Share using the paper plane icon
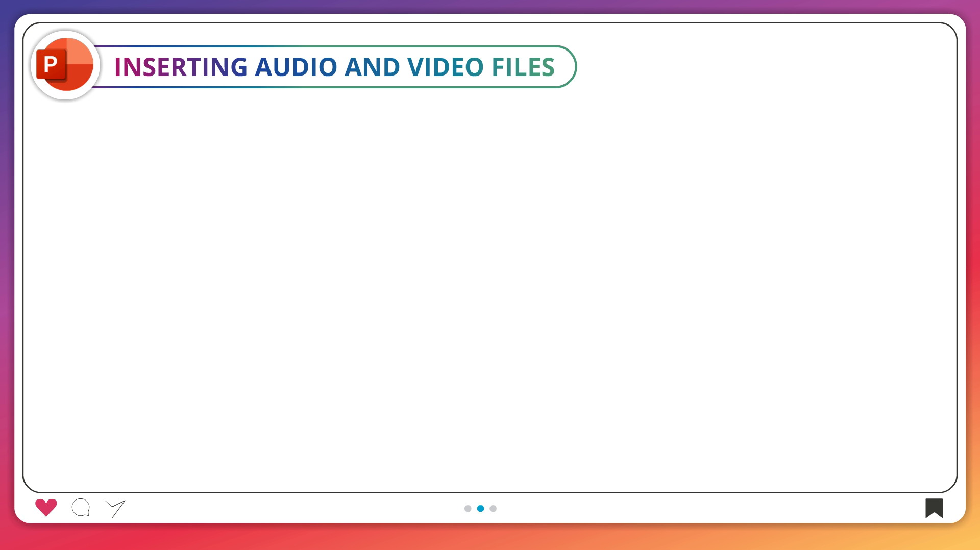Screen dimensions: 980x550 pyautogui.click(x=115, y=508)
